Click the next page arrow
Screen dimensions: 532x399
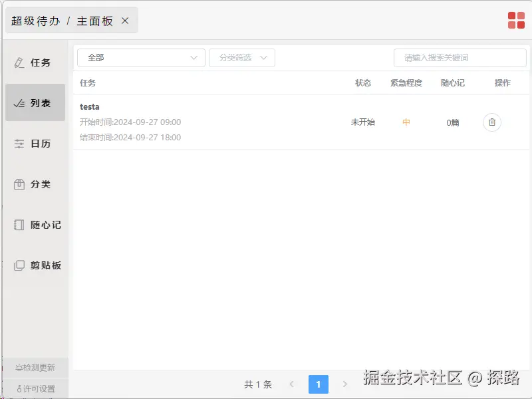tap(345, 384)
